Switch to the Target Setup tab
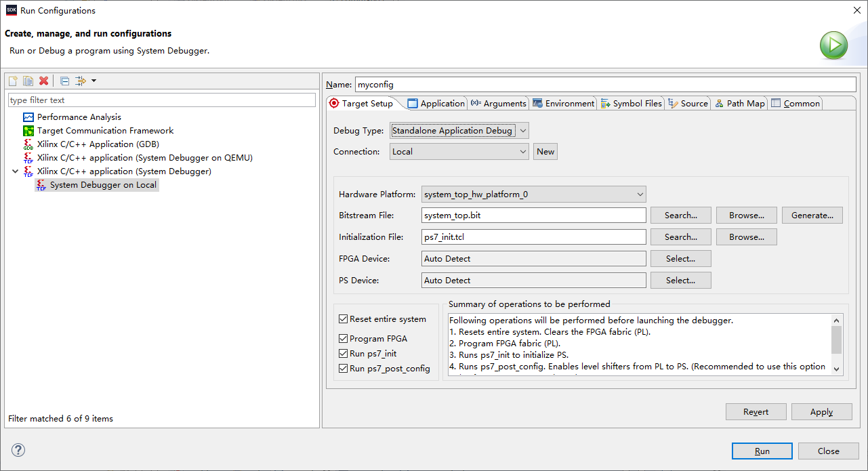Image resolution: width=868 pixels, height=471 pixels. [361, 104]
